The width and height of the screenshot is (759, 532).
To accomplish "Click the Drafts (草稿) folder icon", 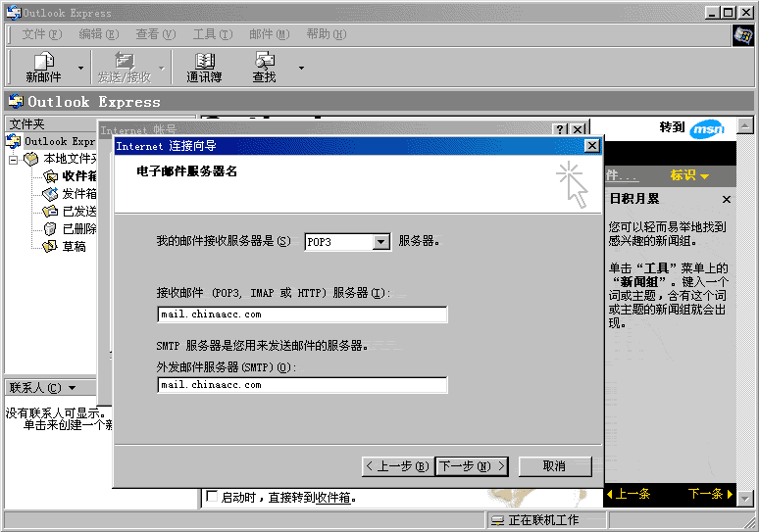I will (x=50, y=247).
